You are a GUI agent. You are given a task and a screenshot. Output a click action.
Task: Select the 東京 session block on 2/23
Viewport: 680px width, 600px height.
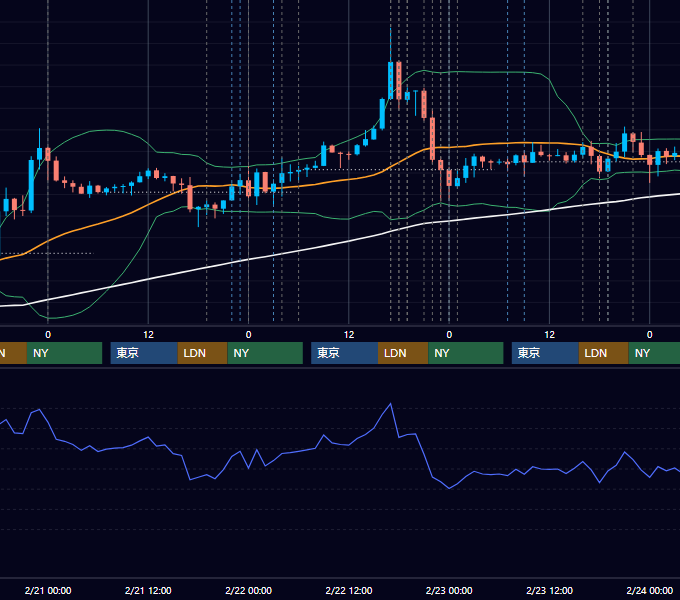click(x=545, y=353)
